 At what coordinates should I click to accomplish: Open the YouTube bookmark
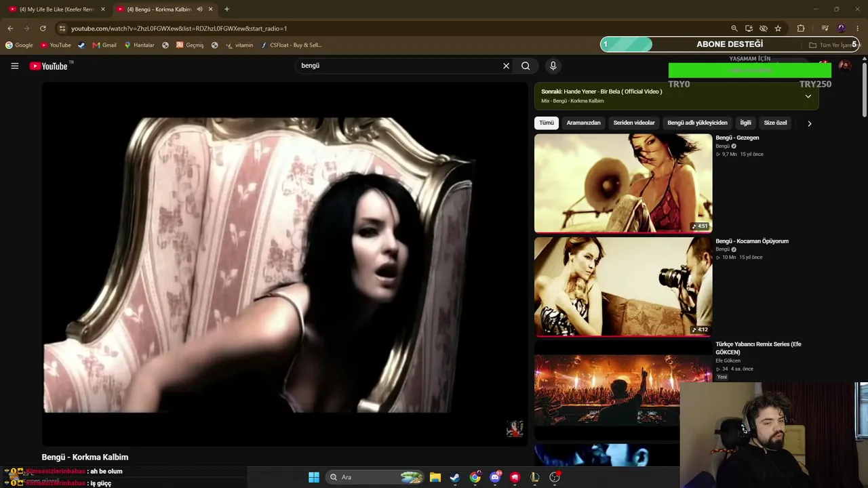[56, 45]
